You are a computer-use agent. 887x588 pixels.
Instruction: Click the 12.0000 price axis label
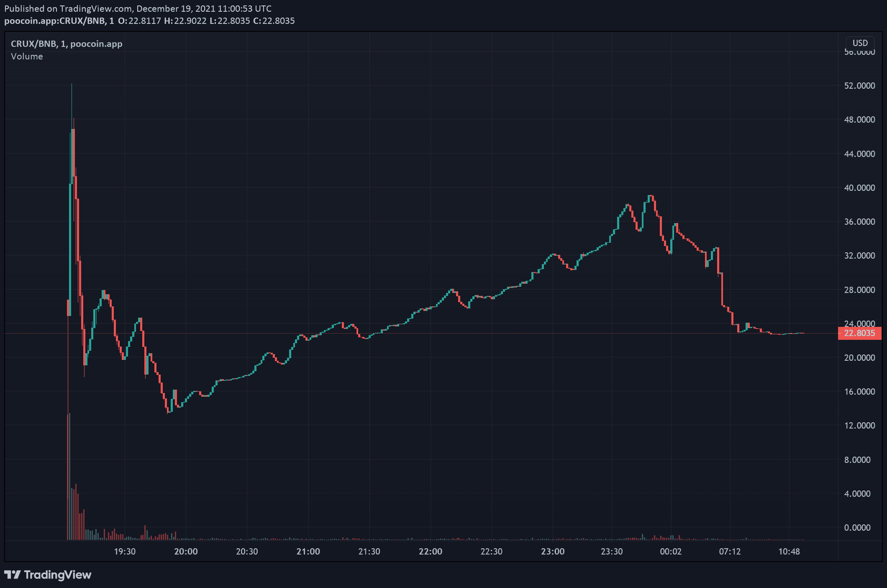[859, 426]
